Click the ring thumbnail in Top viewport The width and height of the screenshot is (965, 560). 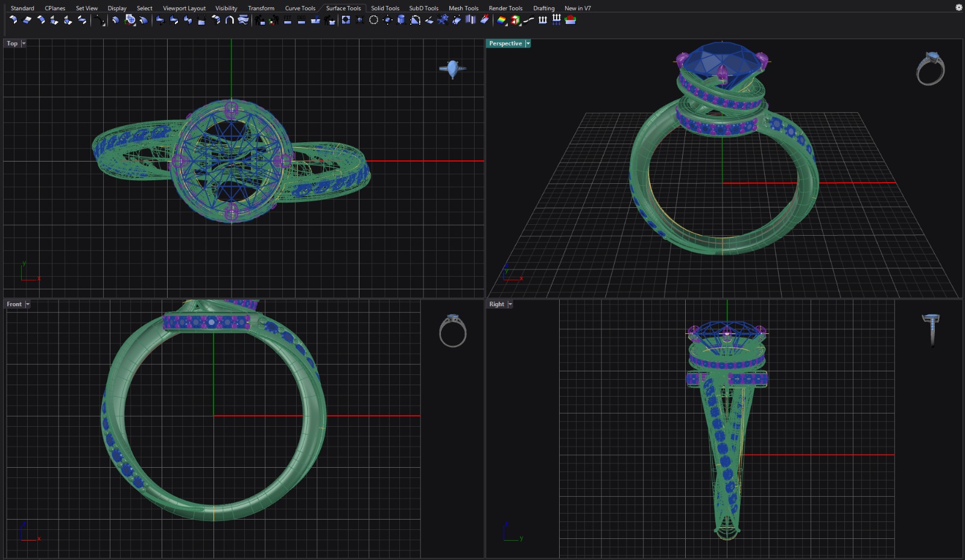(452, 69)
